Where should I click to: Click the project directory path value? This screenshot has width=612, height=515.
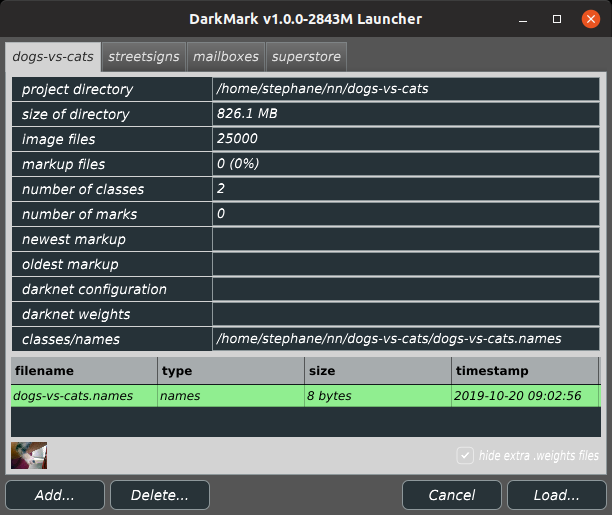(406, 89)
